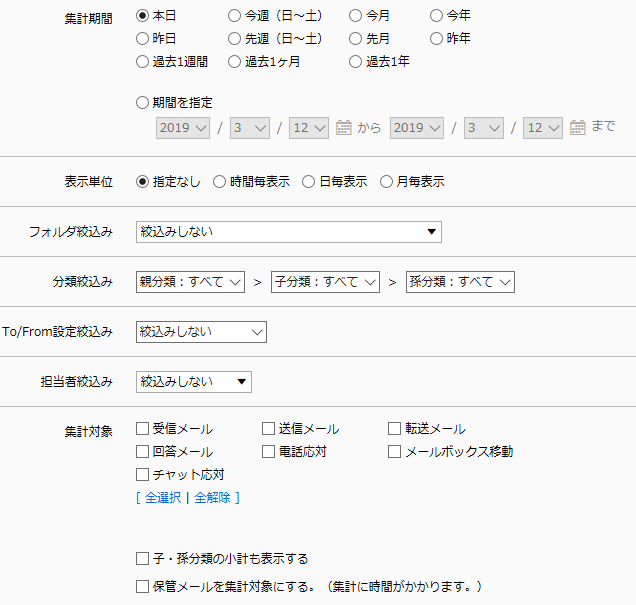Select 今月 radio button
Viewport: 636px width, 605px height.
(x=355, y=16)
